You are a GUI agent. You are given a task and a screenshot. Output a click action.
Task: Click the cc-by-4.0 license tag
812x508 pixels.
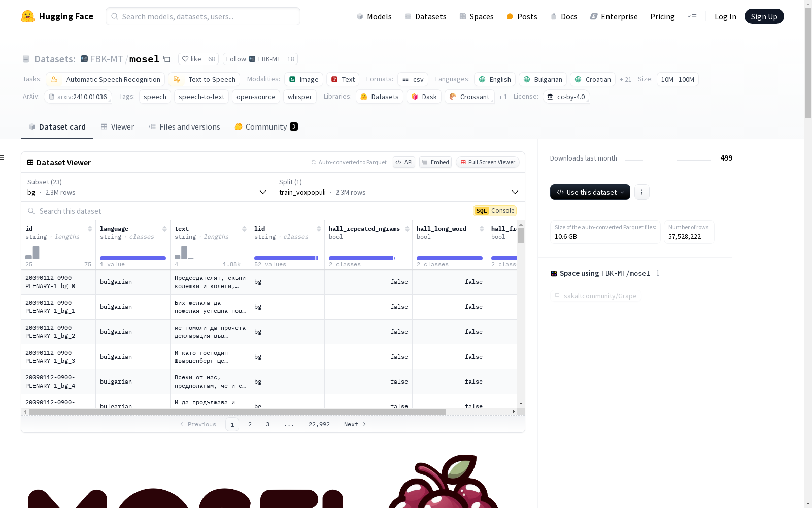566,97
